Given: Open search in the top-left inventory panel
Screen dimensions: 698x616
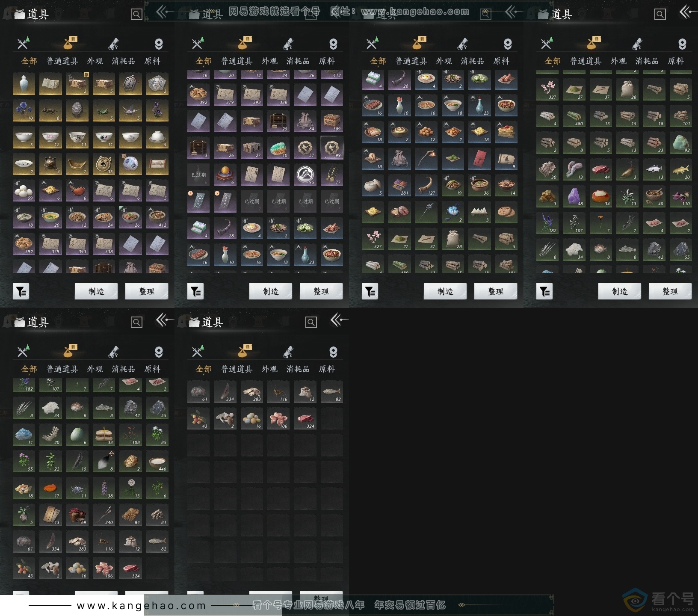Looking at the screenshot, I should click(x=136, y=15).
